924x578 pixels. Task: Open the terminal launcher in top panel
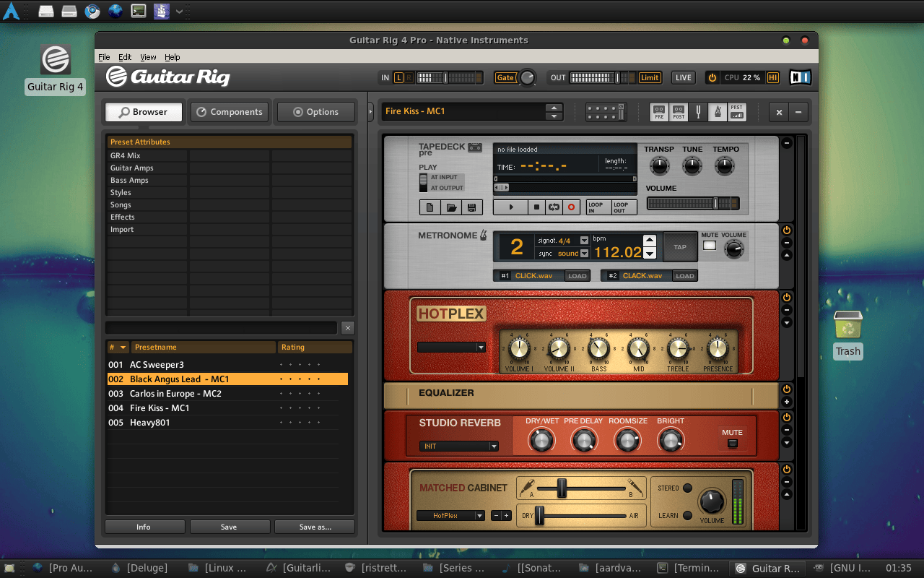click(139, 11)
